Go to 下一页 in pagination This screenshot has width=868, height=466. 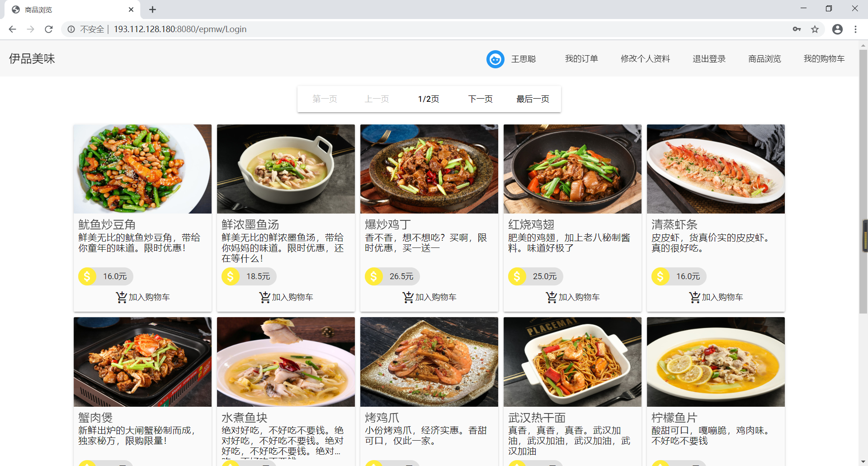coord(480,99)
